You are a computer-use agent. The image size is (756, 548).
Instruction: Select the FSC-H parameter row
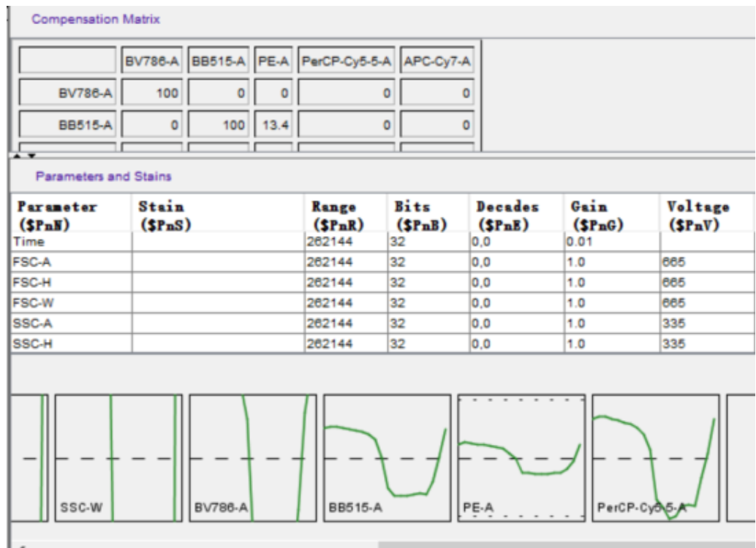tap(383, 282)
